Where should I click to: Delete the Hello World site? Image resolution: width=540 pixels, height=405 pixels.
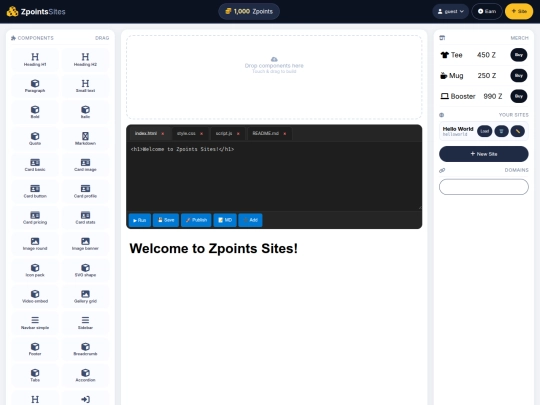point(501,131)
